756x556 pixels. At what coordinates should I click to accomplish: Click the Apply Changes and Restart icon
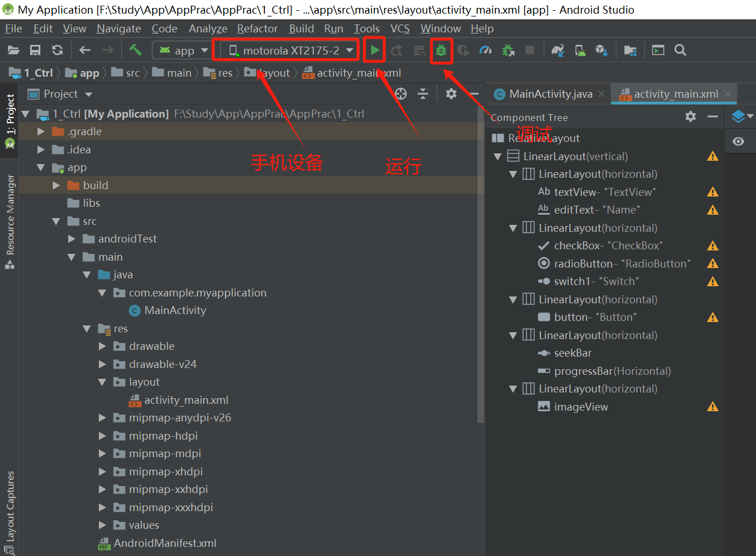[x=397, y=51]
